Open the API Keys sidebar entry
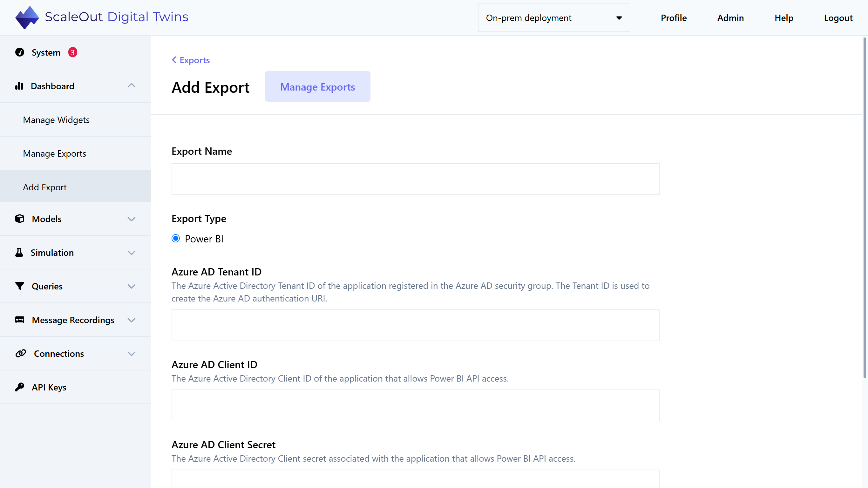The height and width of the screenshot is (488, 868). [76, 387]
